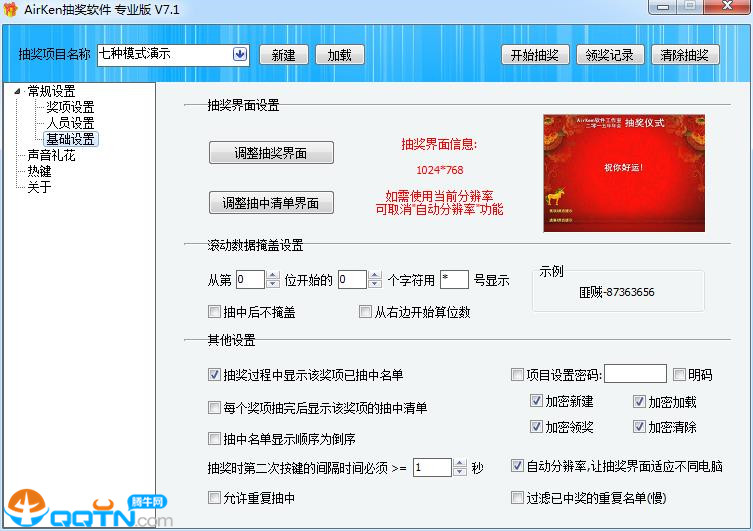Click 清除抽奖 button
The image size is (753, 531).
coord(685,55)
